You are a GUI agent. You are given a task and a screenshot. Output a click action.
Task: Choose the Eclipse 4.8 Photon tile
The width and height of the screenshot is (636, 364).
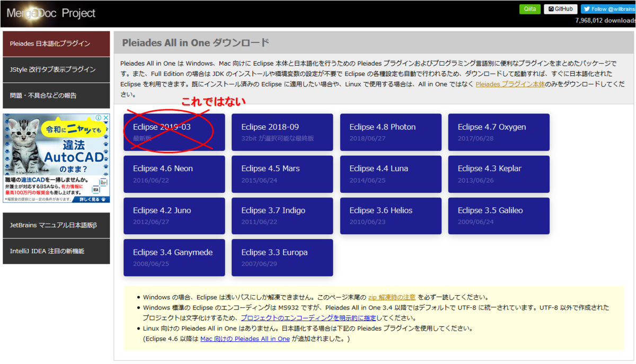point(391,132)
